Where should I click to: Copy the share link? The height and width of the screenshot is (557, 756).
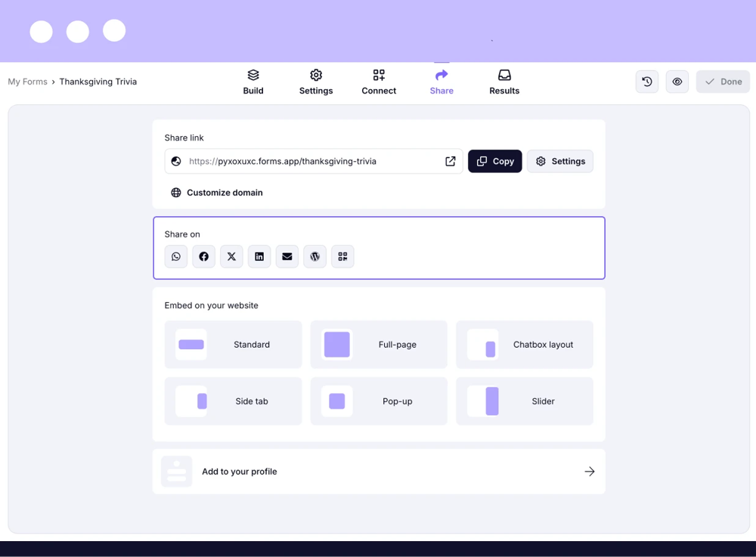coord(494,161)
